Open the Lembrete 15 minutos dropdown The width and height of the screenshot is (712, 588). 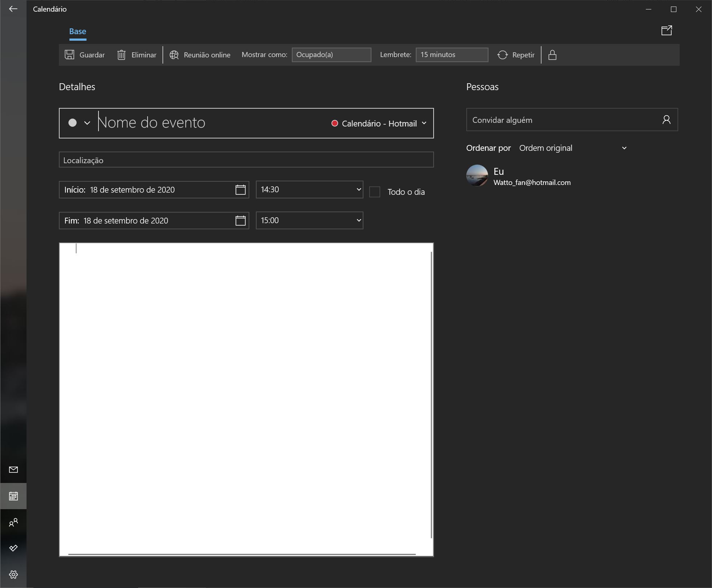pyautogui.click(x=452, y=55)
